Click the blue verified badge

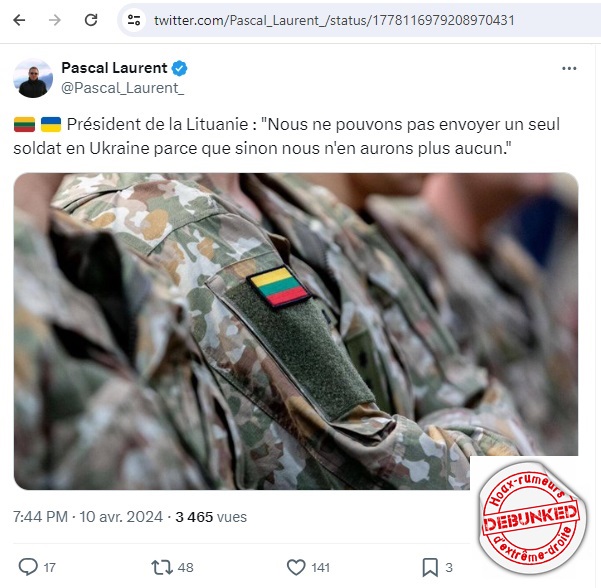pos(179,68)
